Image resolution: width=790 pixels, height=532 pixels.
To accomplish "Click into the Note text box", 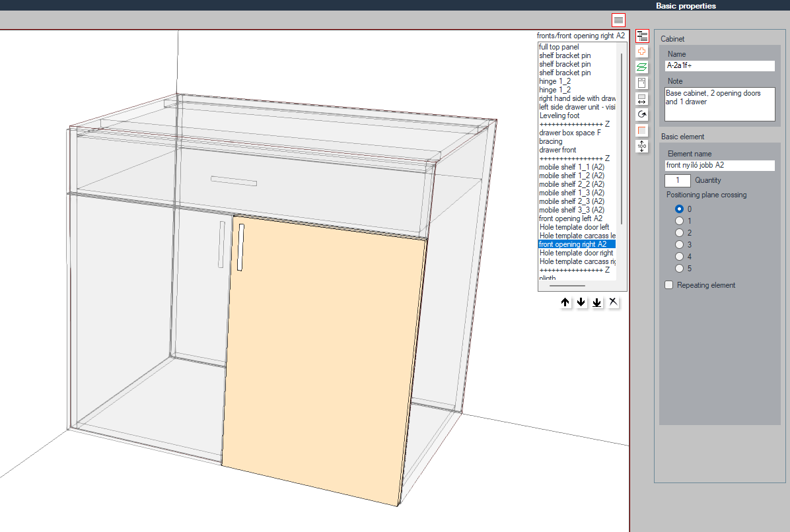I will click(719, 104).
